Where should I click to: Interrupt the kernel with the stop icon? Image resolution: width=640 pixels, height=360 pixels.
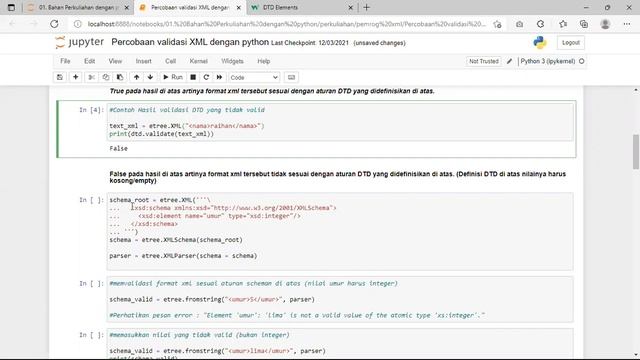pos(193,77)
